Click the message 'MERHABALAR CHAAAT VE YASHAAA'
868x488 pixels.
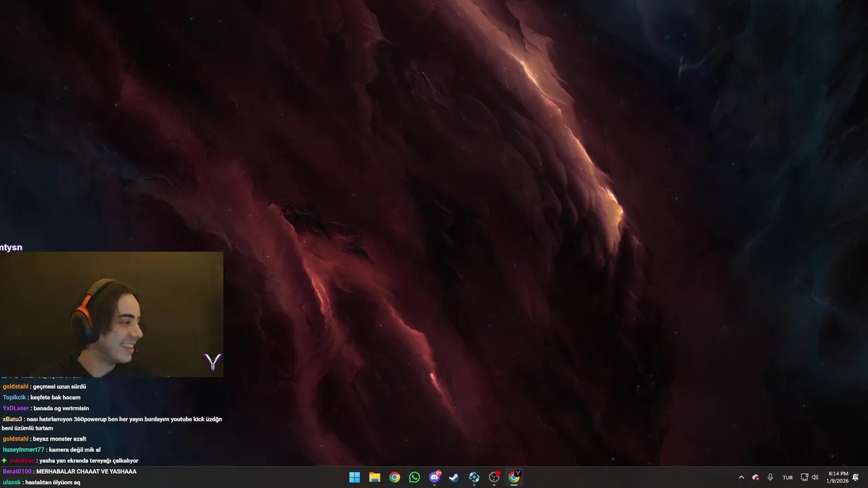[x=86, y=471]
